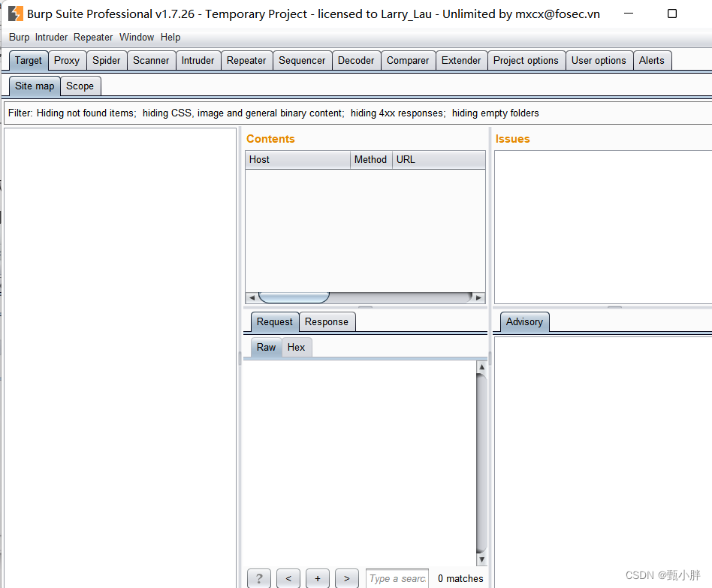
Task: Sort contents by Method column
Action: (370, 160)
